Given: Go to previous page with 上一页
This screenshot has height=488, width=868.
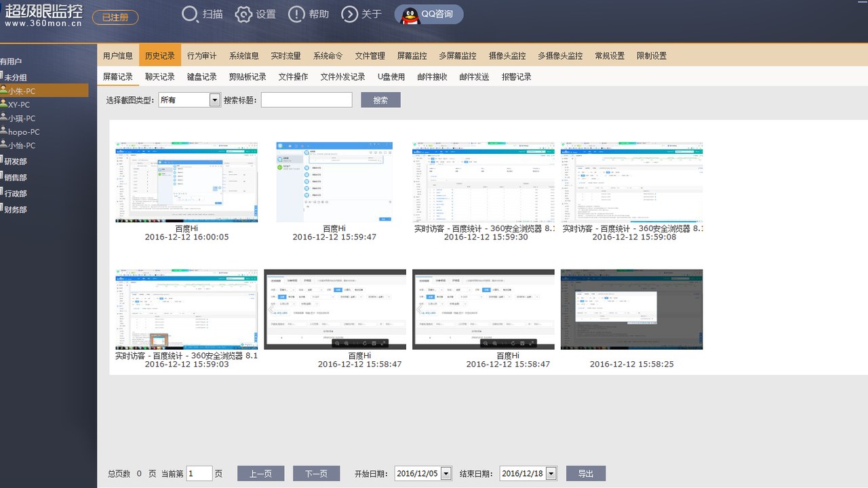Looking at the screenshot, I should tap(260, 474).
